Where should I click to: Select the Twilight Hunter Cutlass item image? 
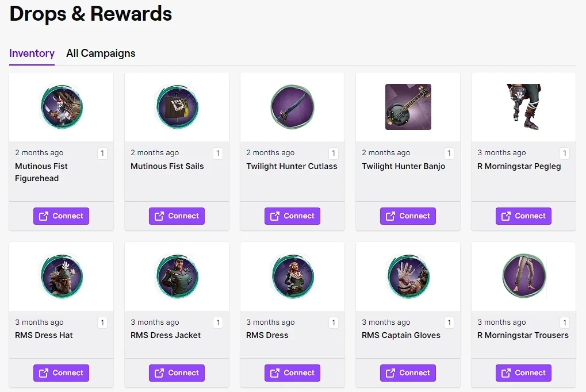tap(292, 106)
